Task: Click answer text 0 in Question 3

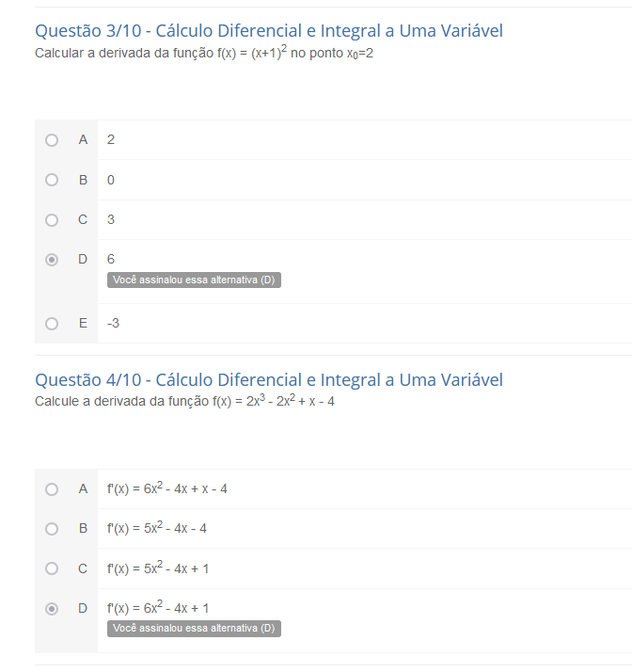Action: [111, 180]
